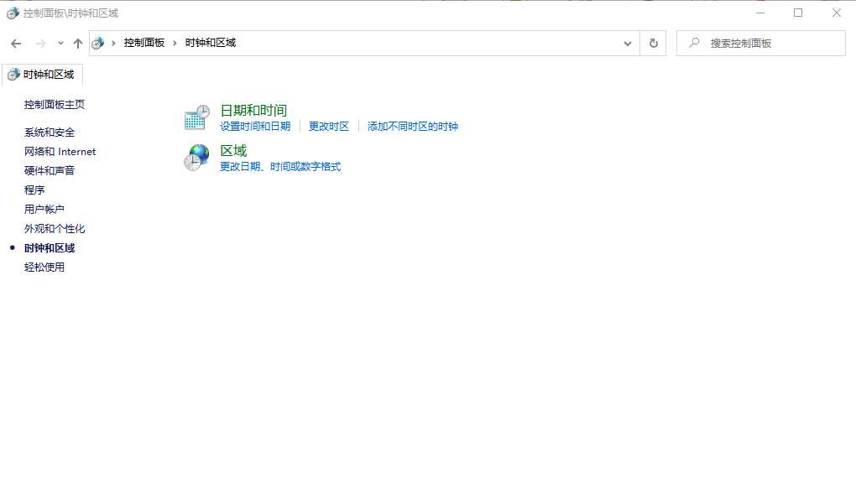Click the up arrow to parent folder
The width and height of the screenshot is (856, 504).
point(77,43)
